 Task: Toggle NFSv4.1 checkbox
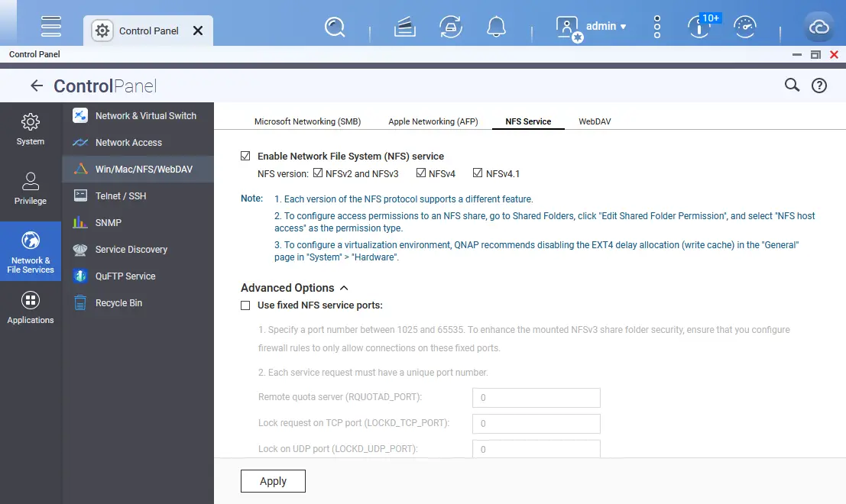[478, 173]
